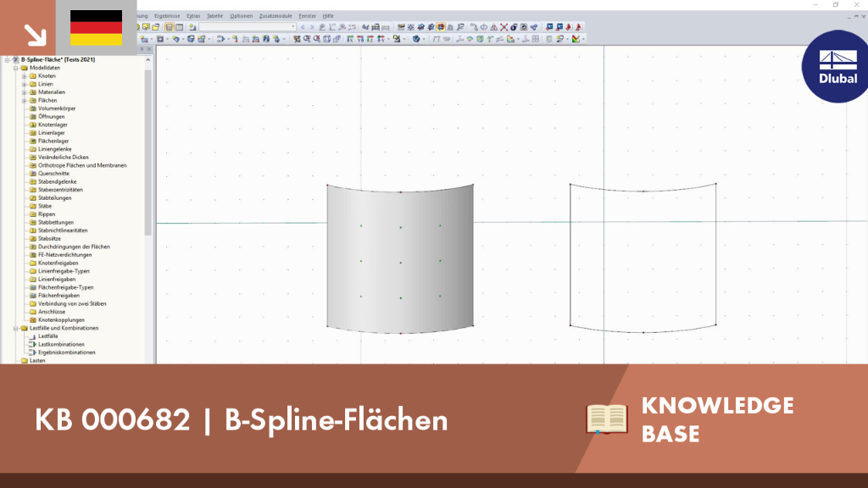
Task: Expand the Flächen tree node
Action: point(25,100)
